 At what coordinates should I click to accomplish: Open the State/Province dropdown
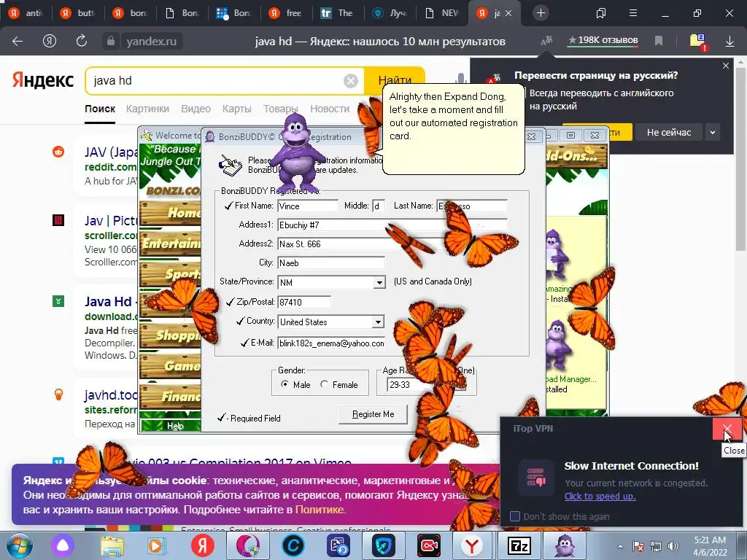click(379, 282)
